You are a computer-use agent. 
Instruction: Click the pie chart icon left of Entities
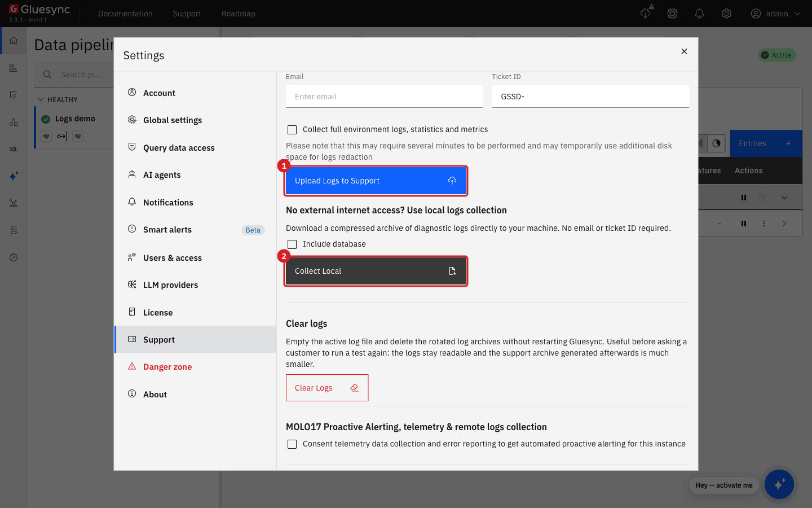click(716, 143)
